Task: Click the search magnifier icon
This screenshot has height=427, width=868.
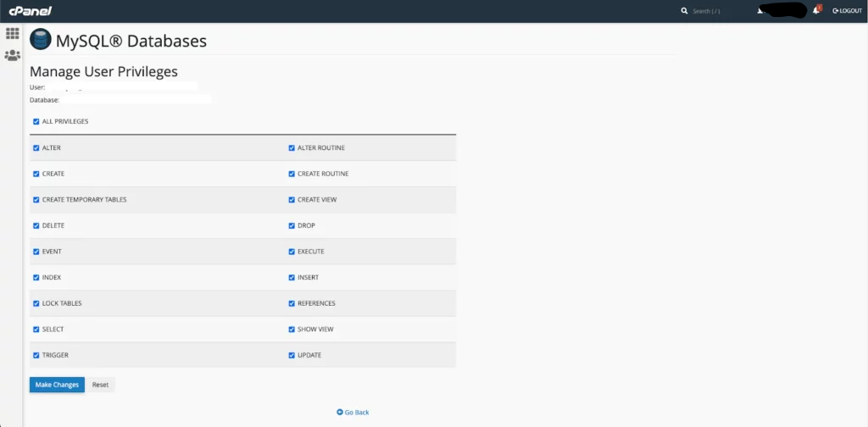Action: 684,11
